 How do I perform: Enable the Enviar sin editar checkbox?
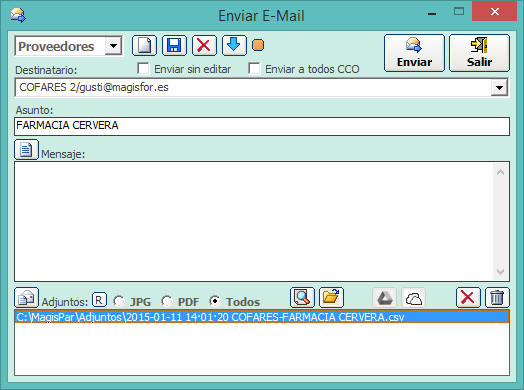click(x=143, y=69)
